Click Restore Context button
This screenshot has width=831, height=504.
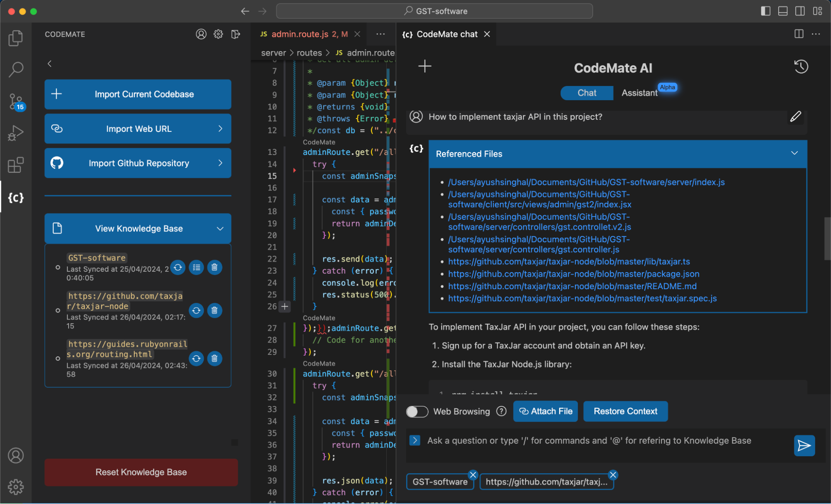pyautogui.click(x=626, y=411)
